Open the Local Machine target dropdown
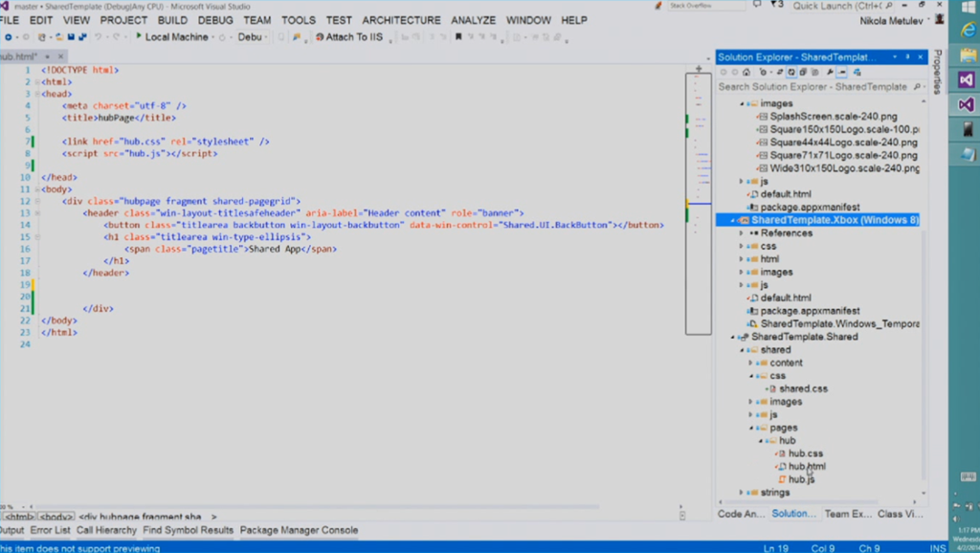The height and width of the screenshot is (553, 980). pos(213,37)
